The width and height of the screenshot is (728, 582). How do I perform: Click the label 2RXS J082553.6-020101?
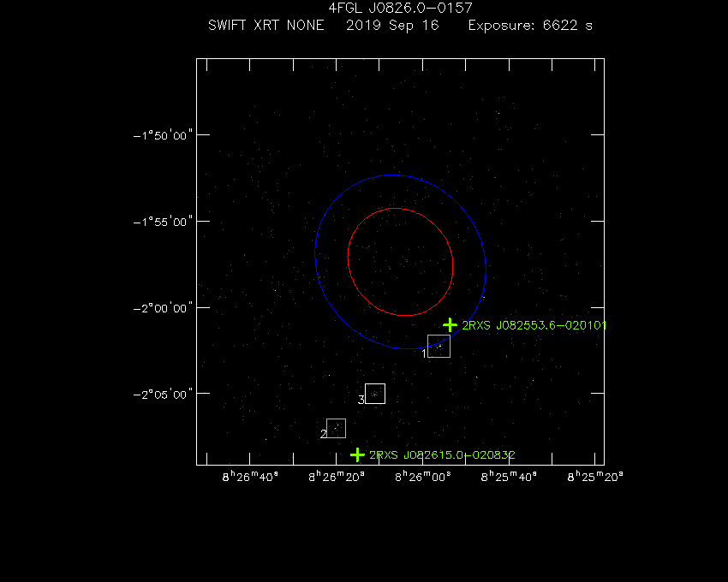(534, 325)
